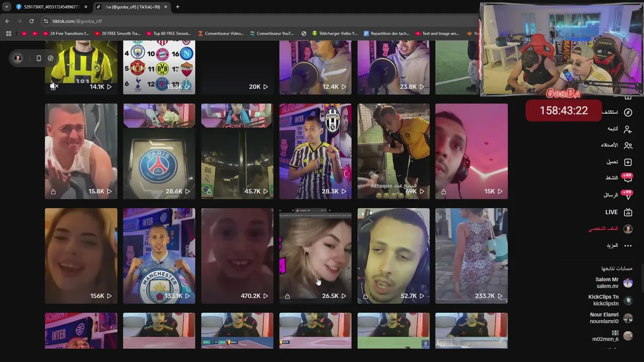
Task: Open the Juventus jersey video with 28.3K views
Action: click(315, 151)
